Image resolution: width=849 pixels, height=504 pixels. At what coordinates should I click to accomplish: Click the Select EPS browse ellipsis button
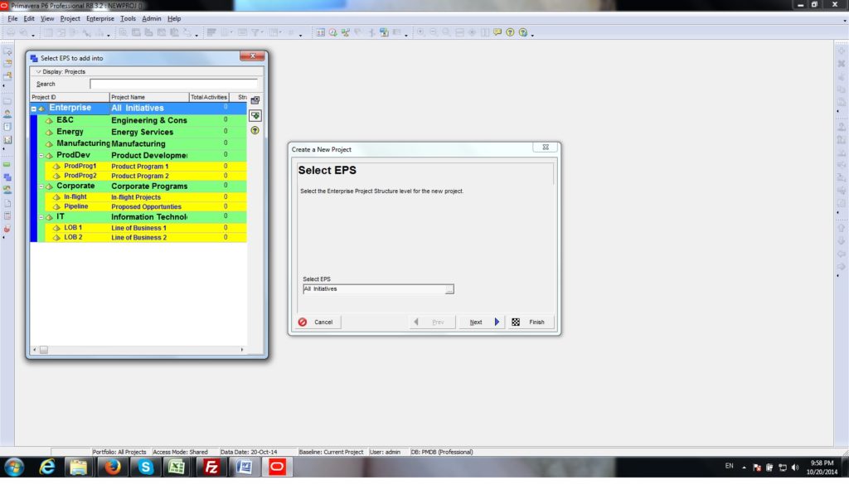tap(449, 289)
